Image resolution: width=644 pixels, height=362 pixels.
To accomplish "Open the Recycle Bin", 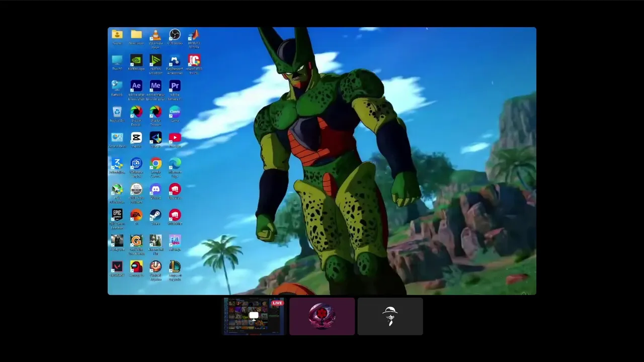I will 117,114.
